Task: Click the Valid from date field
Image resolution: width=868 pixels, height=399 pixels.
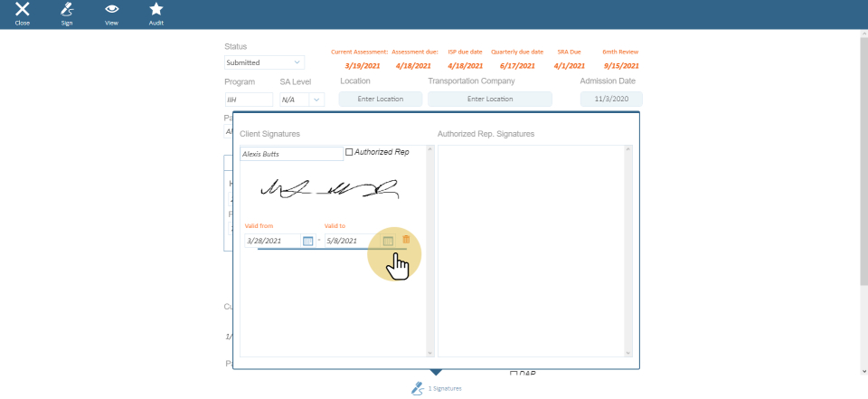Action: pos(272,241)
